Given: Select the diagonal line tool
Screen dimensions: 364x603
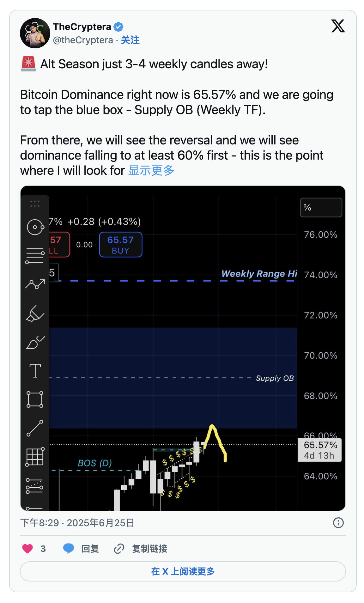Looking at the screenshot, I should (x=35, y=428).
